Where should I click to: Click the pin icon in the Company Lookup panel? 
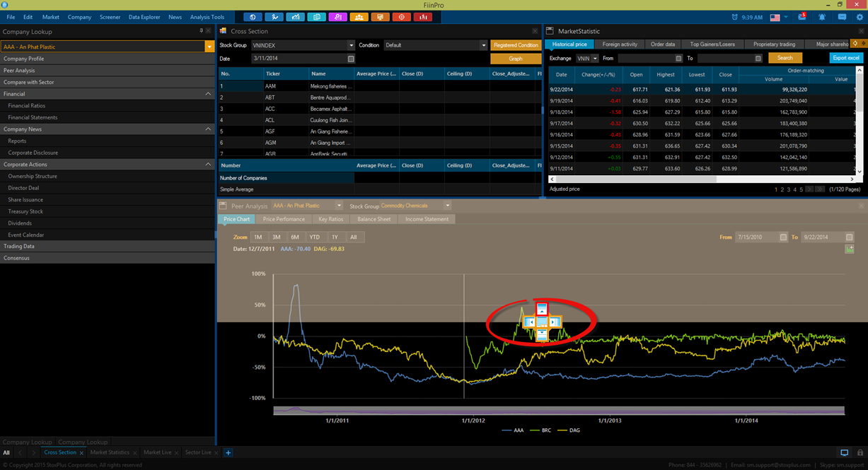pos(201,31)
